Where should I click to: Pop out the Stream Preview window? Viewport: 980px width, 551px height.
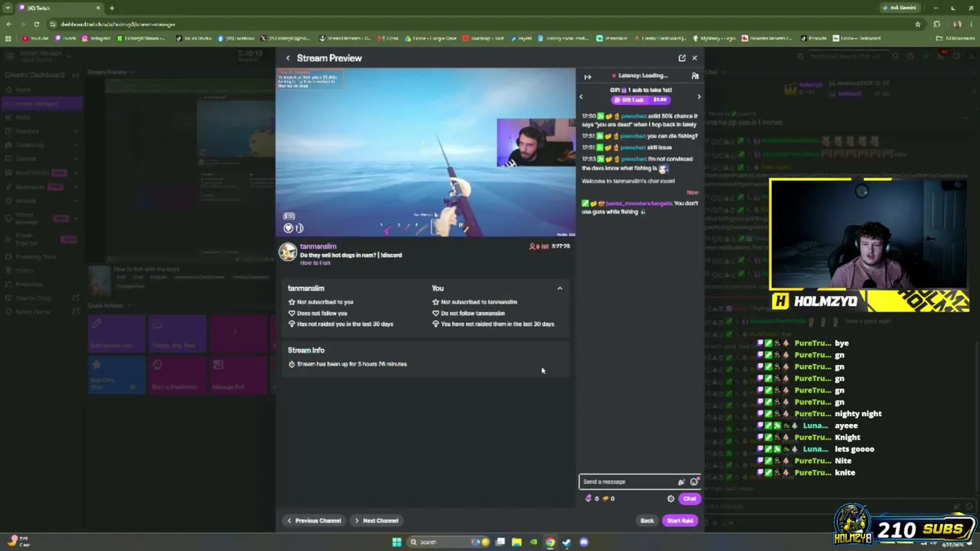click(681, 58)
